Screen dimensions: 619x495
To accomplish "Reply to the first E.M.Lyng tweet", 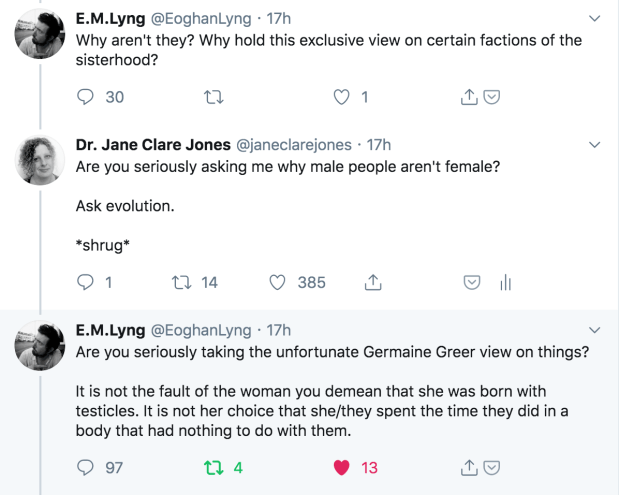I will [86, 97].
